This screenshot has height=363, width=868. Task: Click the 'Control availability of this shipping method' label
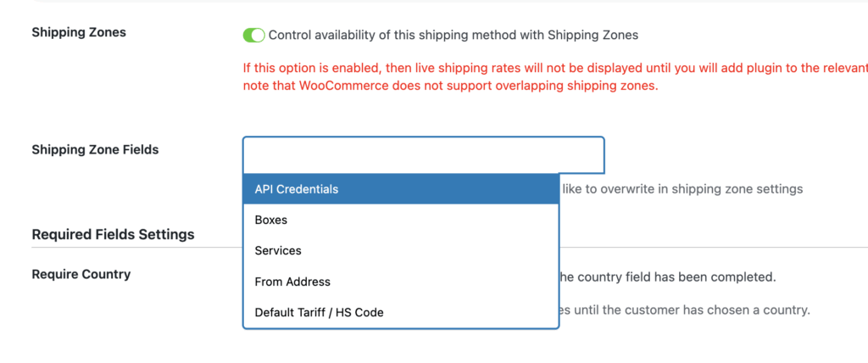(x=453, y=35)
